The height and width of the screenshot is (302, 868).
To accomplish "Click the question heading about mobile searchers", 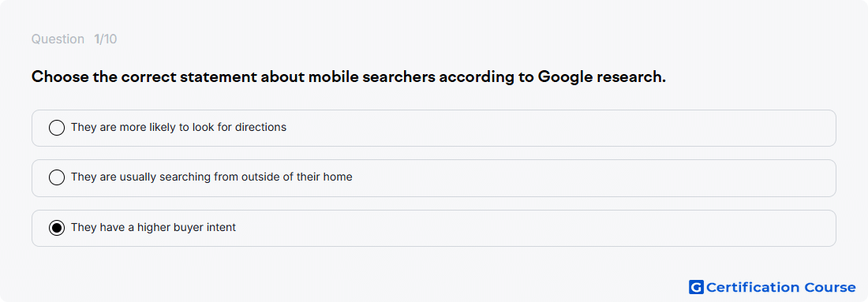I will click(x=349, y=77).
